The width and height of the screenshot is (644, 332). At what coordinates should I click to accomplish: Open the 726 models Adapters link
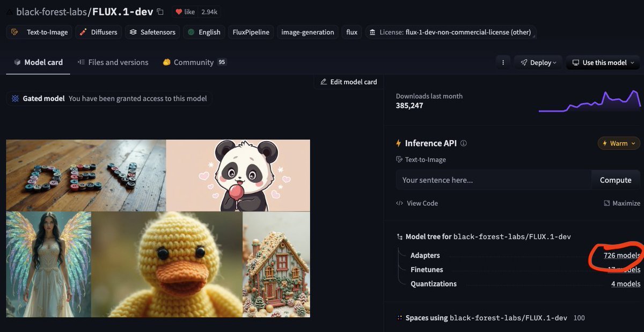[621, 255]
